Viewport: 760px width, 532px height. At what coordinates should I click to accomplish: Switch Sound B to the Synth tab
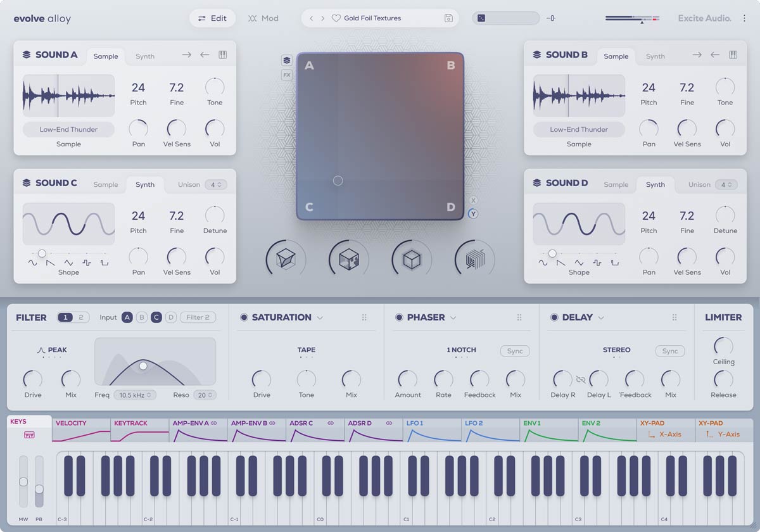click(655, 56)
